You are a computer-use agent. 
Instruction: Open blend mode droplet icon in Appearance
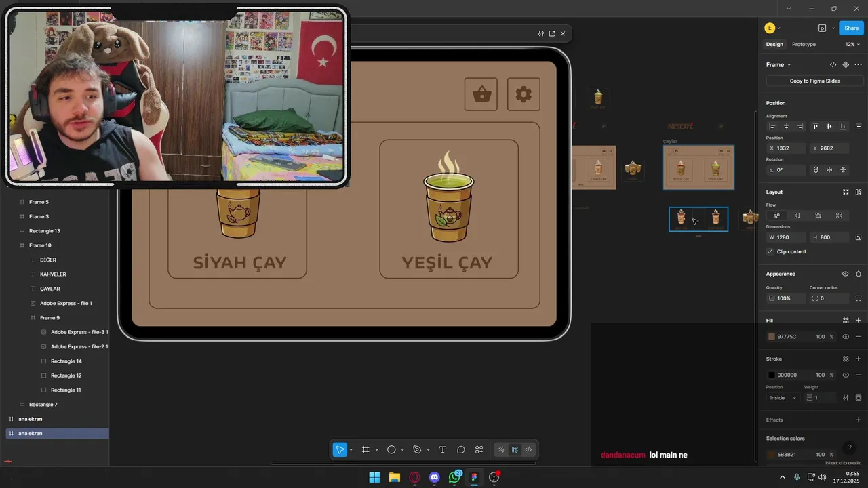click(859, 274)
